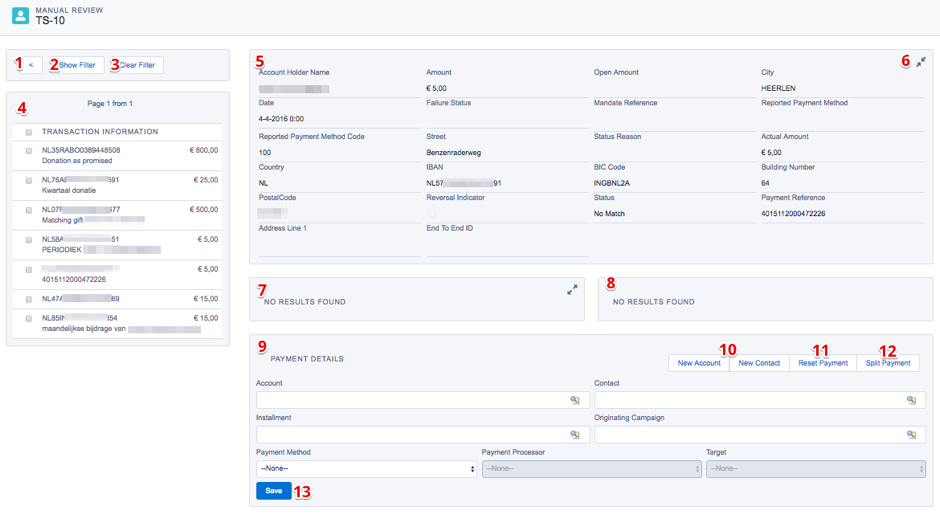This screenshot has height=519, width=940.
Task: Open the Account lookup icon
Action: (575, 400)
